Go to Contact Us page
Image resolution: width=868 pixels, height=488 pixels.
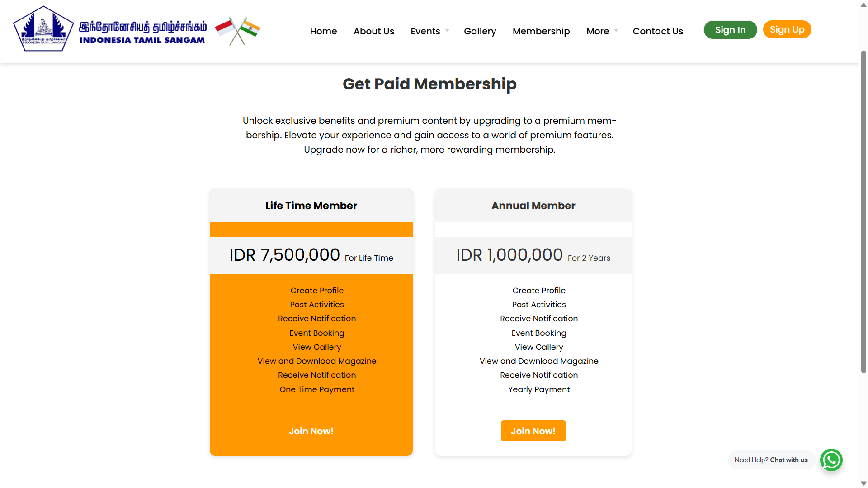pyautogui.click(x=658, y=31)
